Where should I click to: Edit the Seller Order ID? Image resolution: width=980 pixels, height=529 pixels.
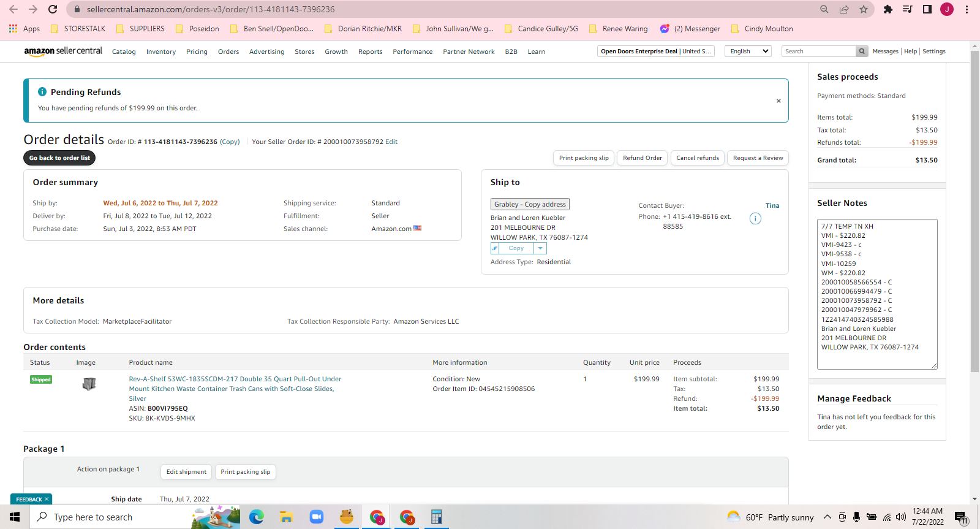(x=391, y=142)
